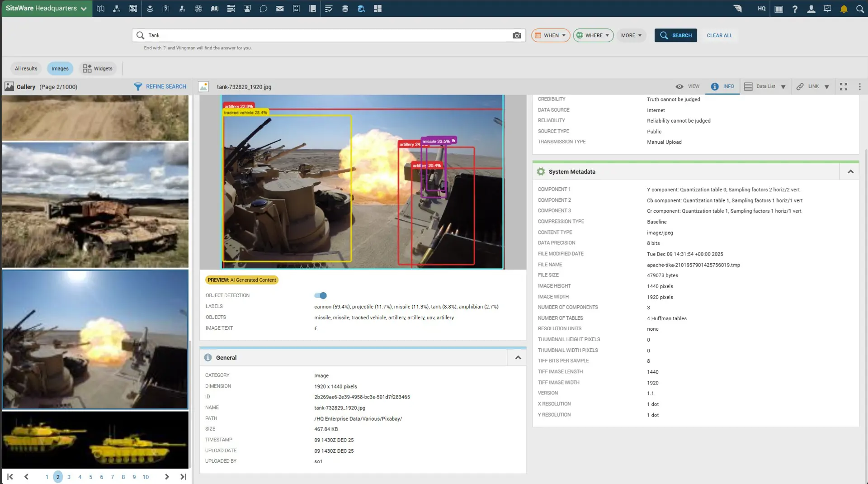Open the WHERE location filter dropdown
The height and width of the screenshot is (484, 868).
pyautogui.click(x=593, y=35)
